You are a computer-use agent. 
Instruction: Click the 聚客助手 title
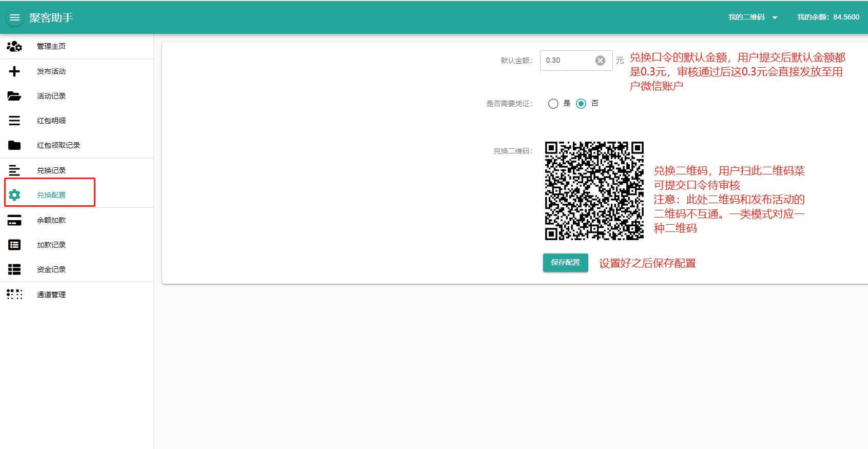(51, 17)
